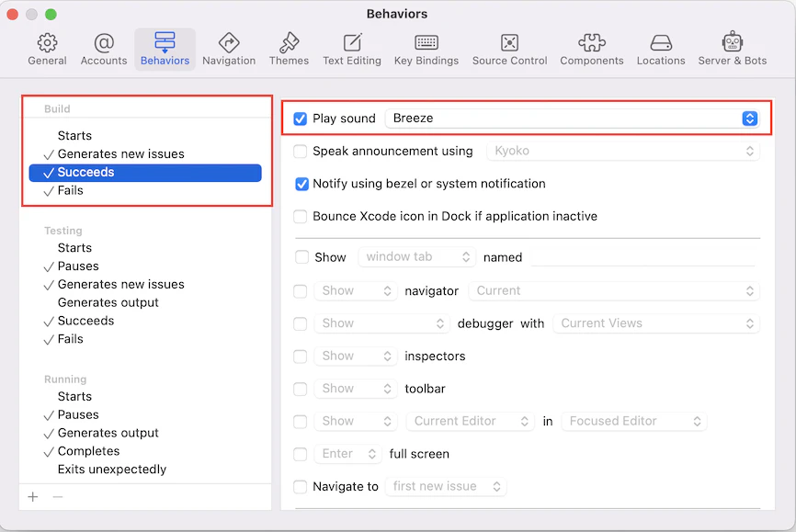Image resolution: width=796 pixels, height=532 pixels.
Task: Click the named tab text field
Action: point(643,257)
